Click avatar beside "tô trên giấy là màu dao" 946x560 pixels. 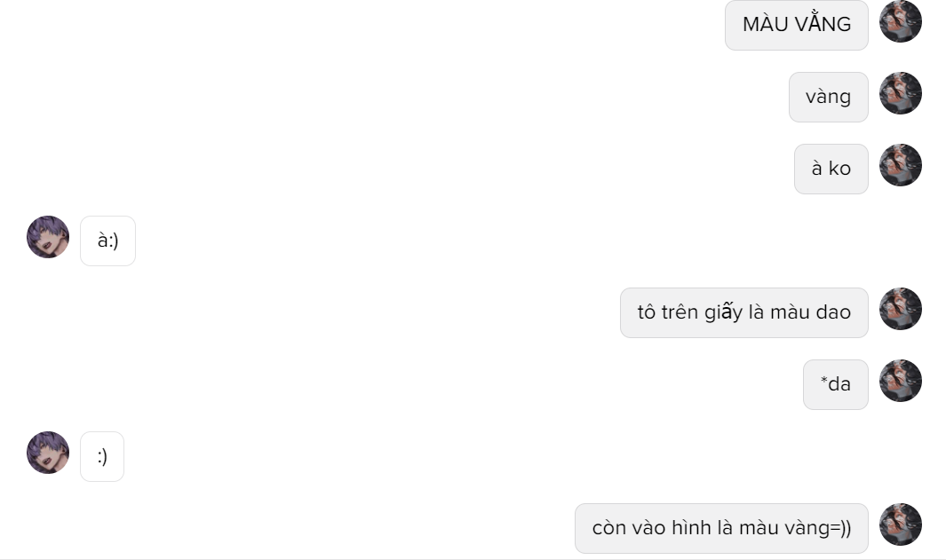[x=900, y=309]
